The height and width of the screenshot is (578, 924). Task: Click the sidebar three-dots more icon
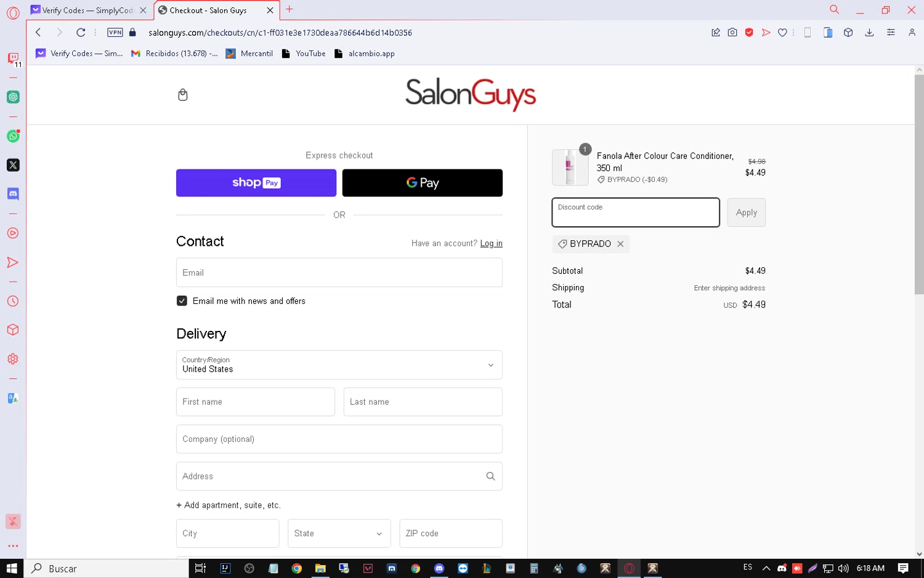point(13,546)
